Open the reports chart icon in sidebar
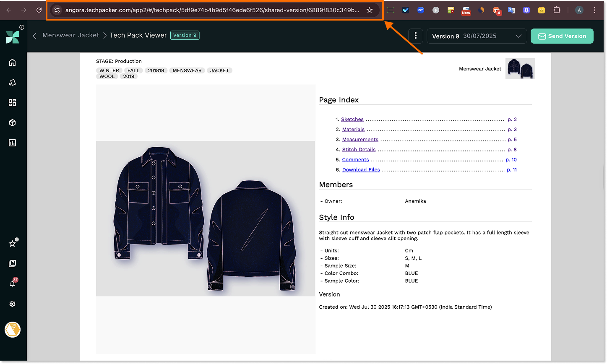Screen dimensions: 607x364 [x=12, y=143]
